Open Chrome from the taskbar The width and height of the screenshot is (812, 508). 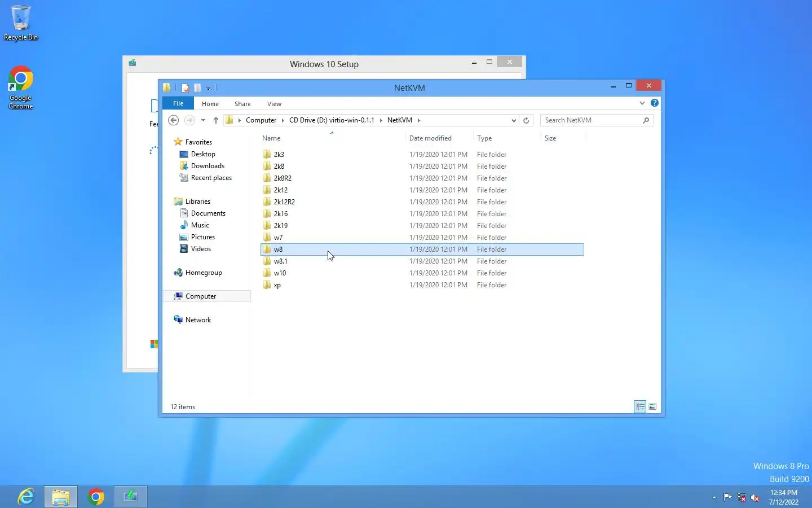pos(96,497)
